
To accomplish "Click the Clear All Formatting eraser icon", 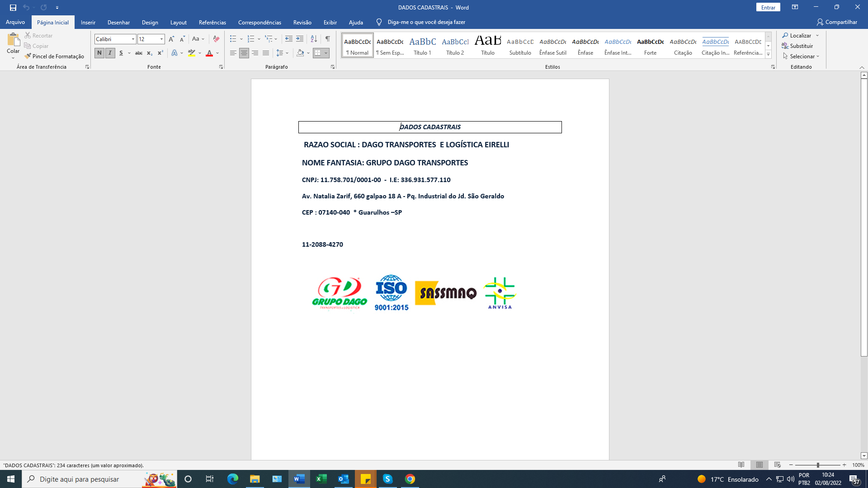I will (x=216, y=39).
